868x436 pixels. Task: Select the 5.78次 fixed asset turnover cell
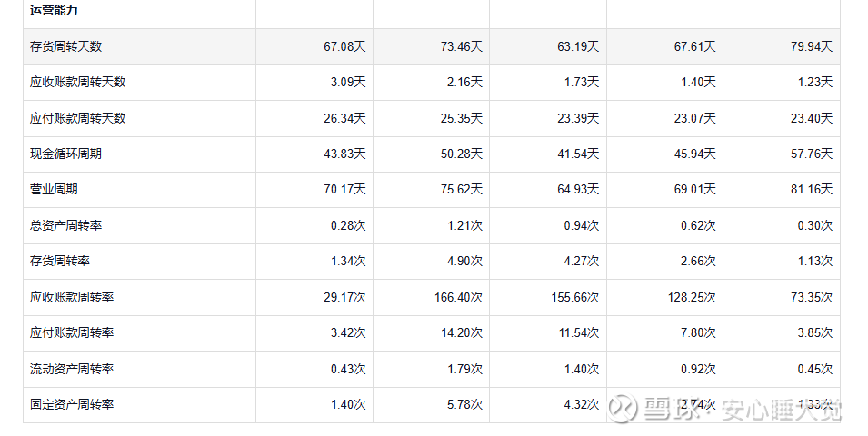tap(465, 404)
